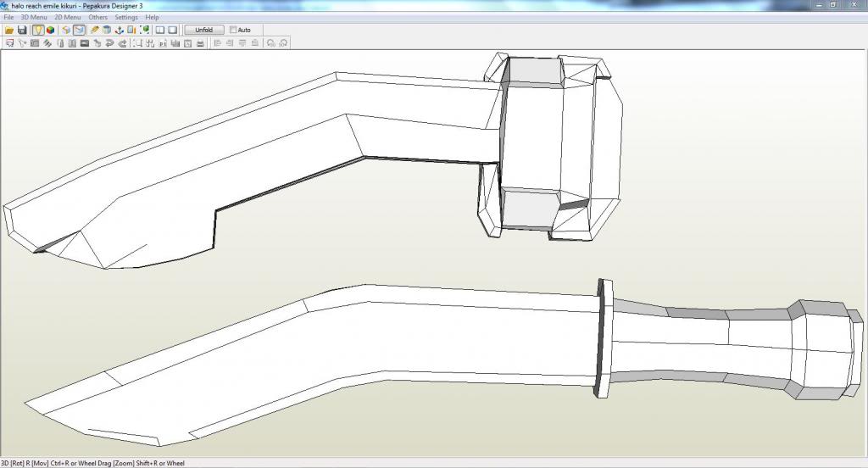The image size is (868, 468).
Task: Click the Undo curved arrow icon
Action: [109, 43]
